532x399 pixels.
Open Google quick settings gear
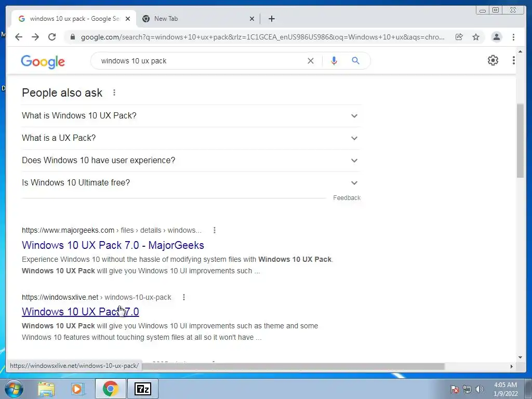[493, 60]
